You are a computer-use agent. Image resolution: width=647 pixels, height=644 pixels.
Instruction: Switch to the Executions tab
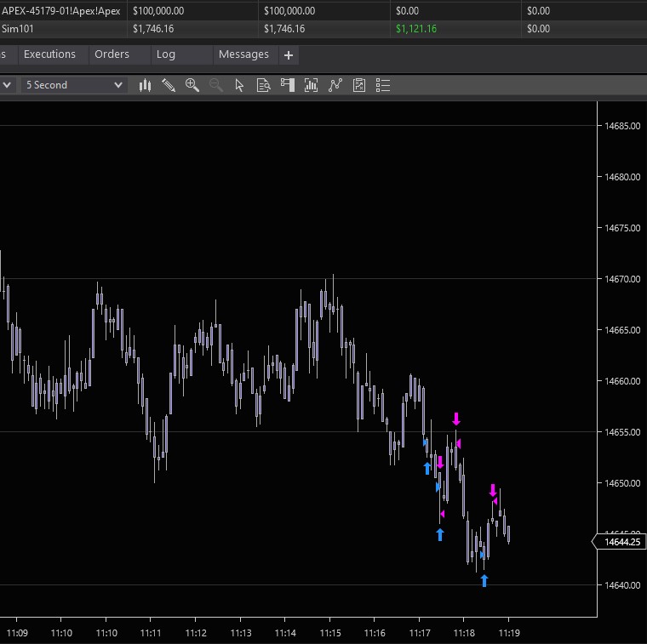click(x=49, y=54)
